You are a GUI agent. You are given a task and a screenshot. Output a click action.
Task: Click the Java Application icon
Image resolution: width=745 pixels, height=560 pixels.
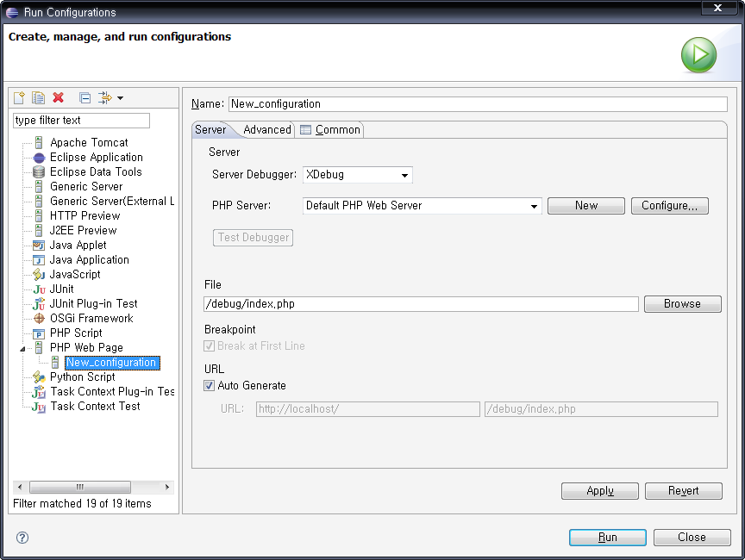point(39,260)
